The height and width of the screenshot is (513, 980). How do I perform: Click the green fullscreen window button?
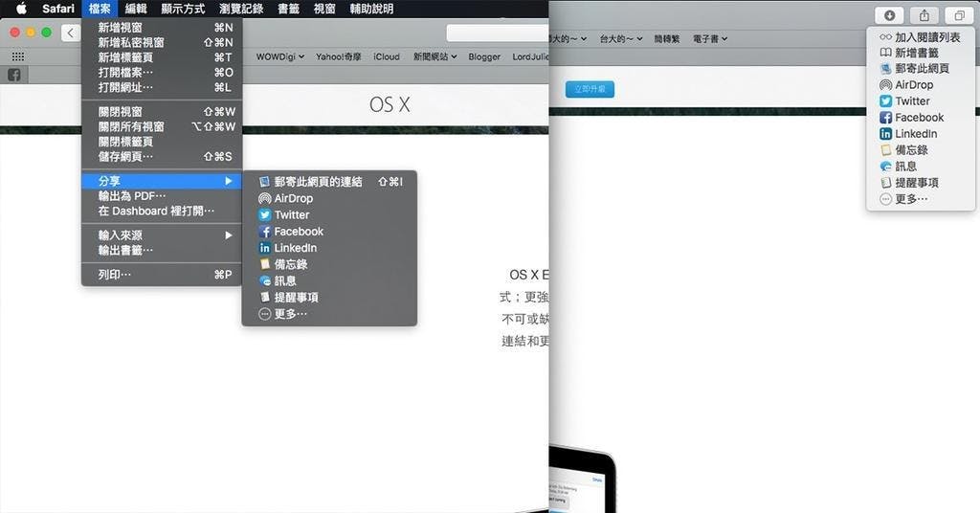tap(46, 33)
